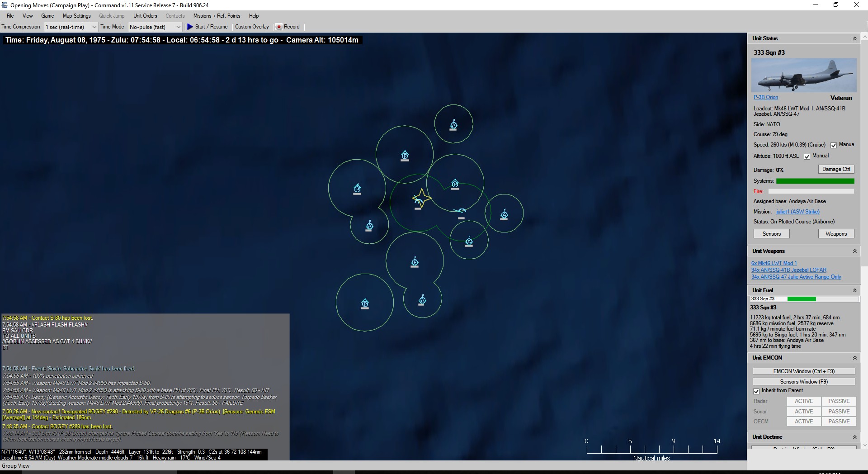
Task: Open the Map Settings menu
Action: (76, 16)
